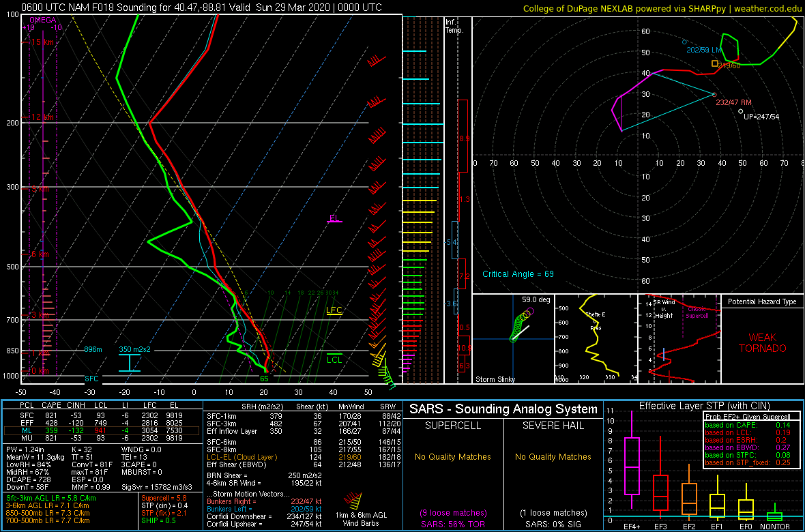Click the wind barb legend icon
805x532 pixels.
pyautogui.click(x=353, y=500)
